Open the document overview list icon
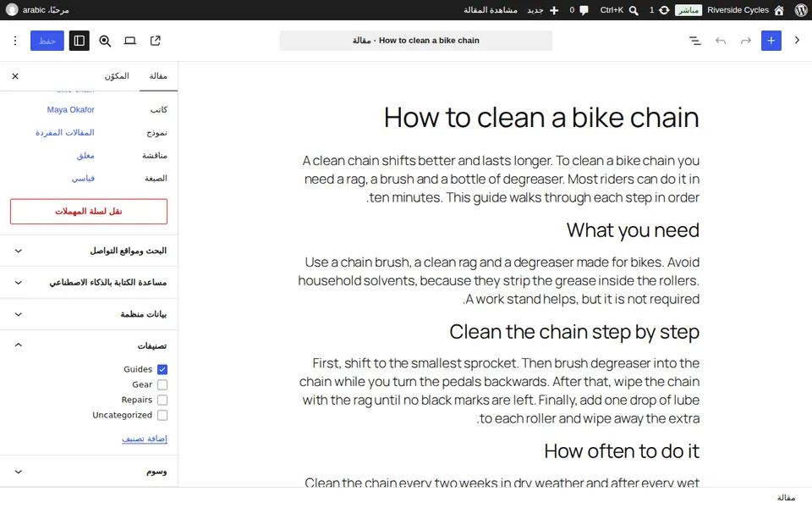The width and height of the screenshot is (812, 508). [x=695, y=41]
